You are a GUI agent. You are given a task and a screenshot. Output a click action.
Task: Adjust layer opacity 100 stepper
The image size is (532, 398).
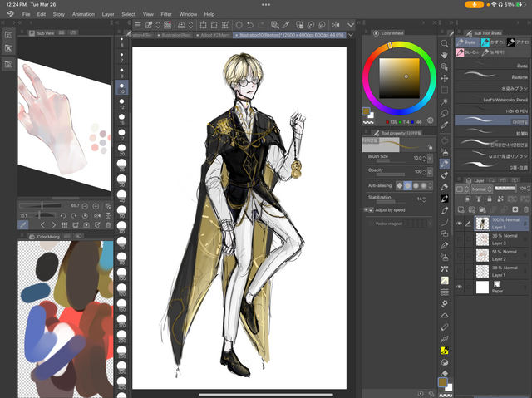pyautogui.click(x=529, y=188)
